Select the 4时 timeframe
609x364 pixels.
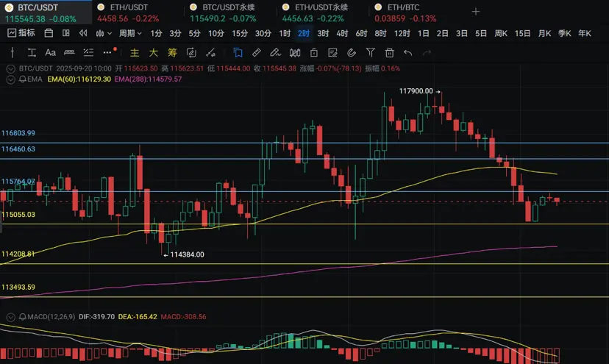342,33
